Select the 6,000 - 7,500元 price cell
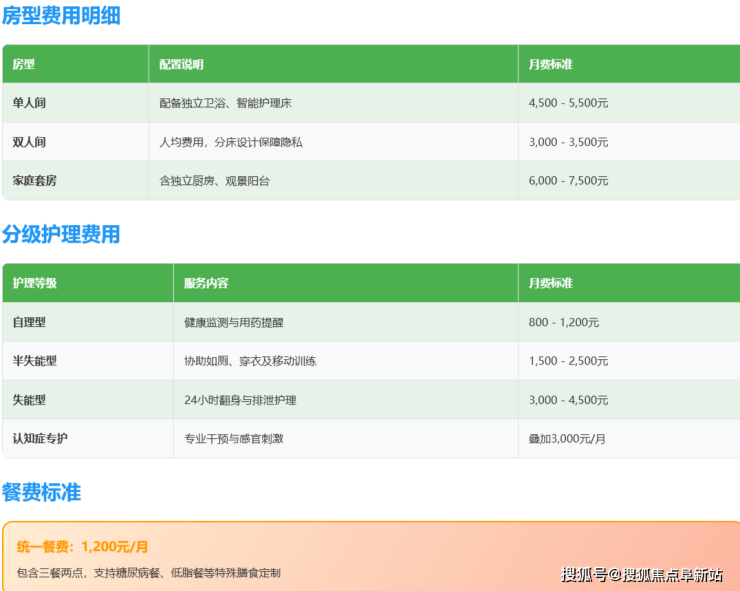Image resolution: width=740 pixels, height=591 pixels. pos(568,181)
